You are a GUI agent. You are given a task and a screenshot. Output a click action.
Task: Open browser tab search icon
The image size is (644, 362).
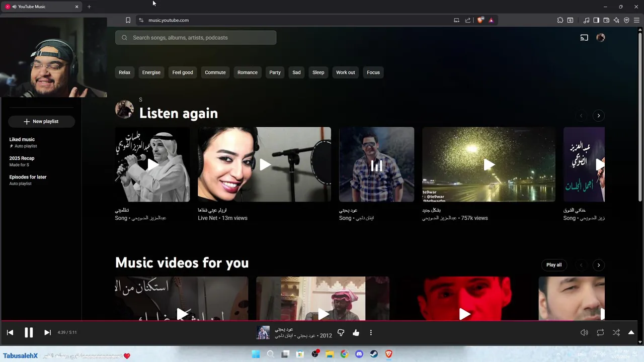[x=570, y=20]
